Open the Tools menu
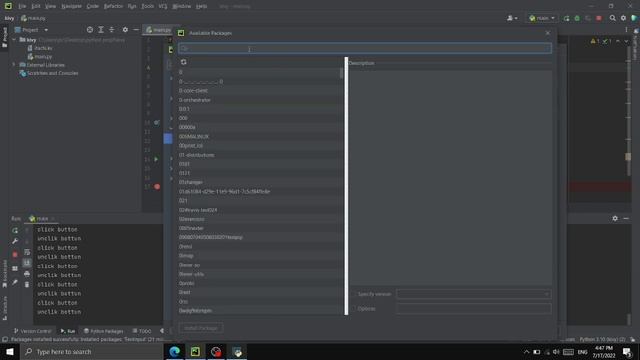Image resolution: width=640 pixels, height=360 pixels. tap(148, 6)
